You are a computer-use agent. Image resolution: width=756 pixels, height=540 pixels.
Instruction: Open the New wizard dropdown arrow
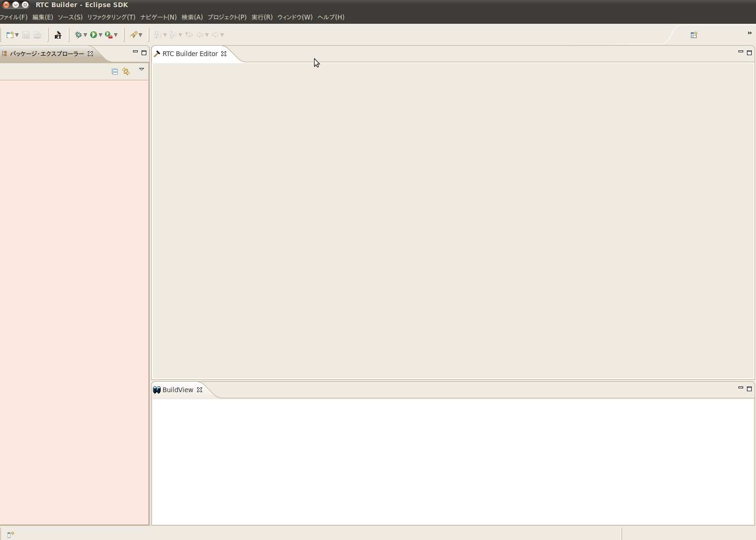(x=17, y=35)
